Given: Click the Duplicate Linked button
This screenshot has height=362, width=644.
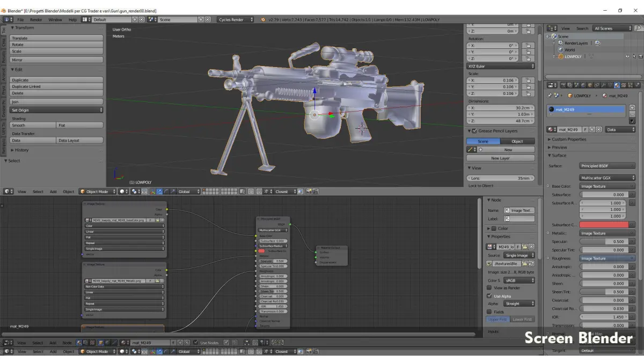Looking at the screenshot, I should (x=56, y=86).
